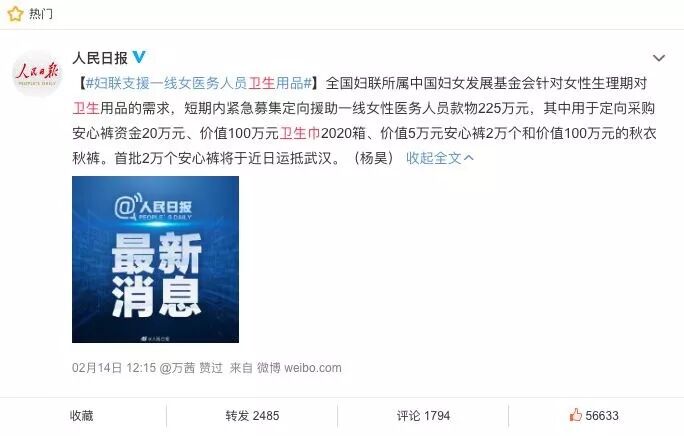684x436 pixels.
Task: Click the red 卫生巾 keyword link
Action: [300, 133]
